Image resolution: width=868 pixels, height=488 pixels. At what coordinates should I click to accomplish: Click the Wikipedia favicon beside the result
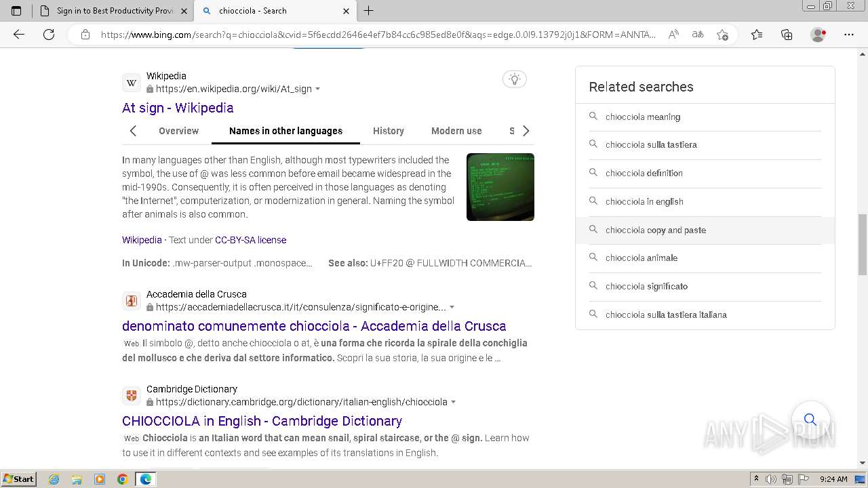click(132, 83)
